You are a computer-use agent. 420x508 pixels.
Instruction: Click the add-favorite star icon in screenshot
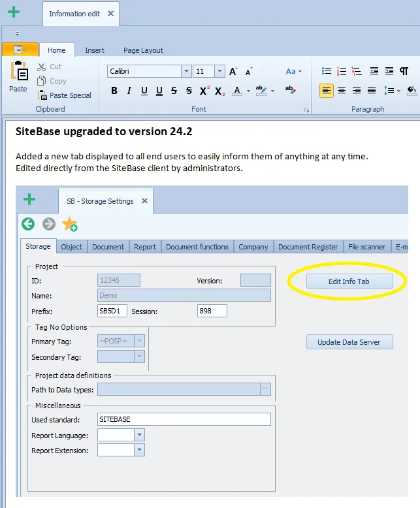70,224
